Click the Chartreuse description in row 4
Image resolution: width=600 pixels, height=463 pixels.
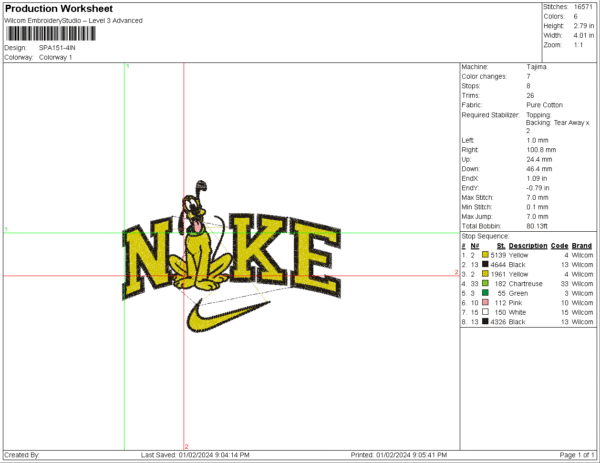click(x=526, y=284)
